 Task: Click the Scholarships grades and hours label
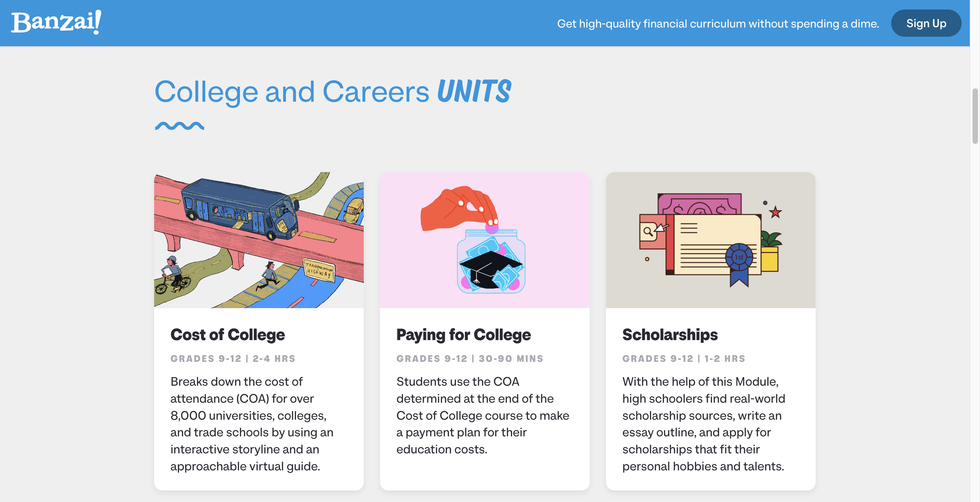pos(684,358)
